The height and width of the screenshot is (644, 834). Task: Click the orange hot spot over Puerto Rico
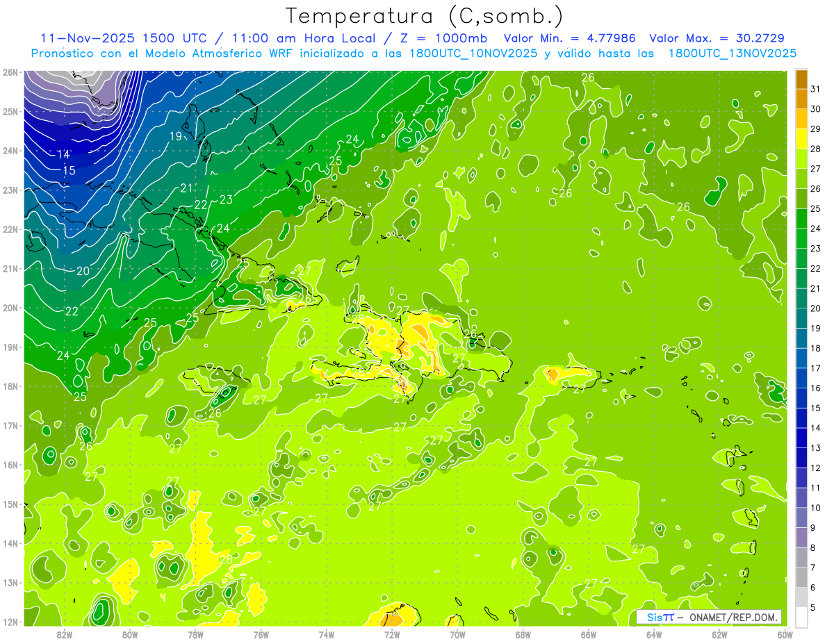553,375
